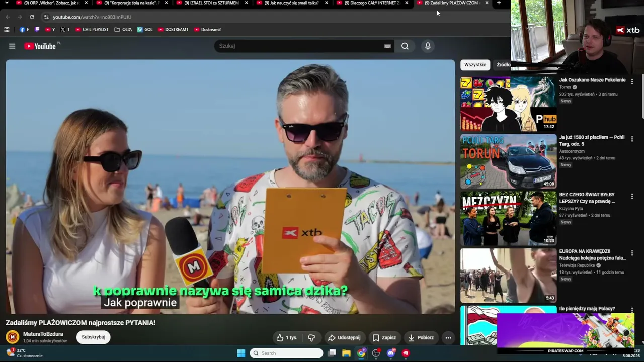Open the on-screen keyboard icon in search box

387,46
